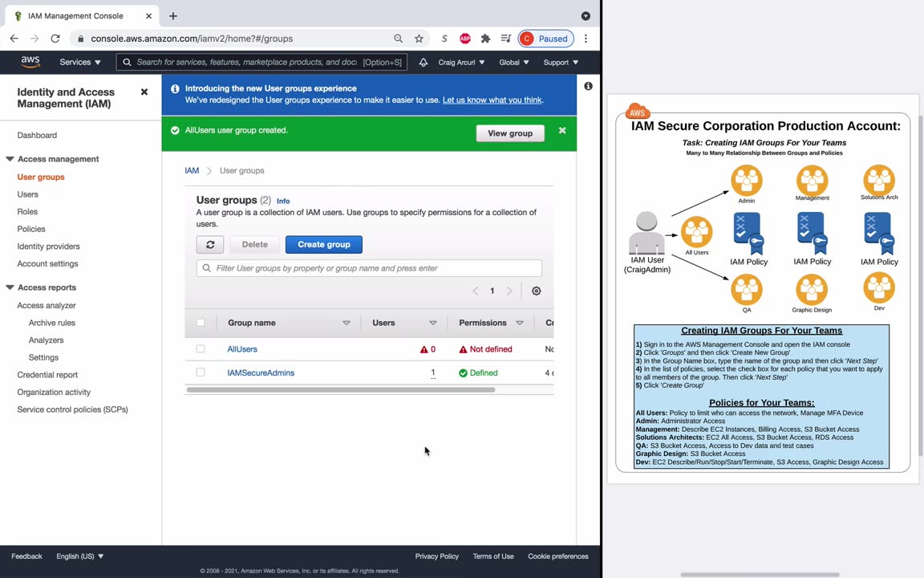Click the Create group button

coord(323,244)
